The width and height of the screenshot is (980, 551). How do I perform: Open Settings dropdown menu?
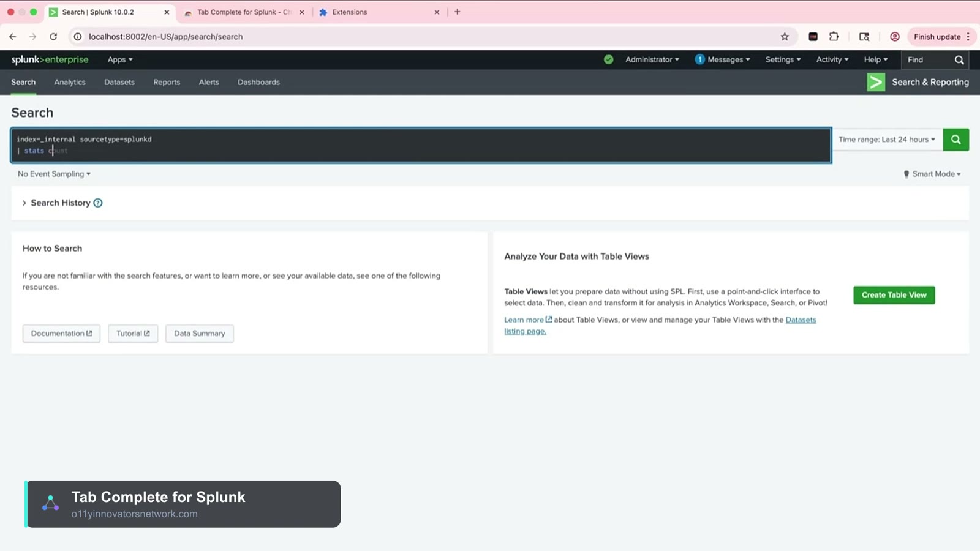[783, 59]
